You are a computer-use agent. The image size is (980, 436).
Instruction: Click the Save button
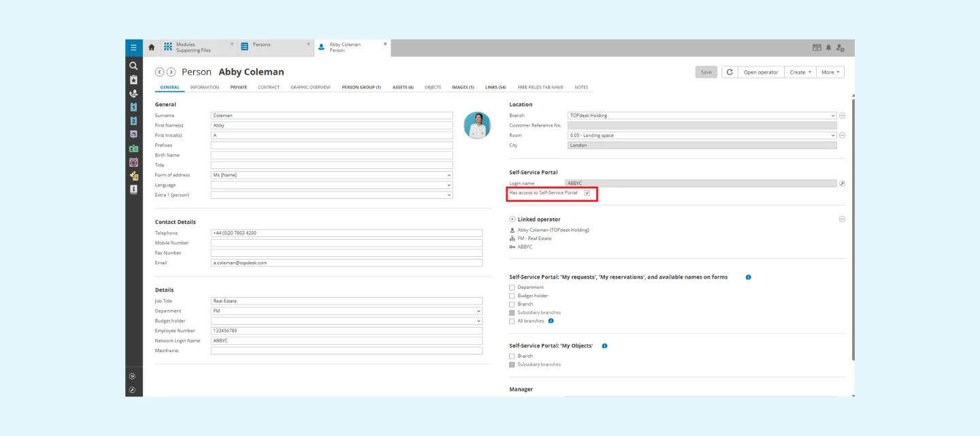pos(706,72)
